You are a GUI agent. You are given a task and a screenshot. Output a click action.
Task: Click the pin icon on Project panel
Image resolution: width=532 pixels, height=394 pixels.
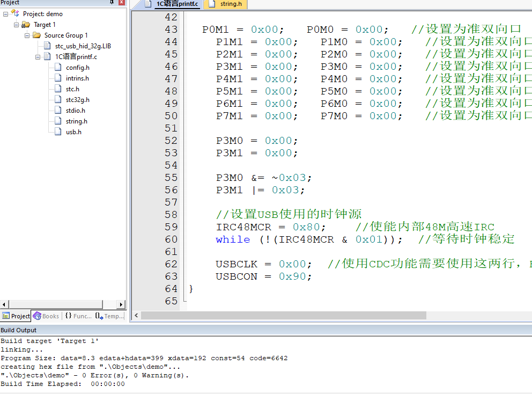[112, 2]
